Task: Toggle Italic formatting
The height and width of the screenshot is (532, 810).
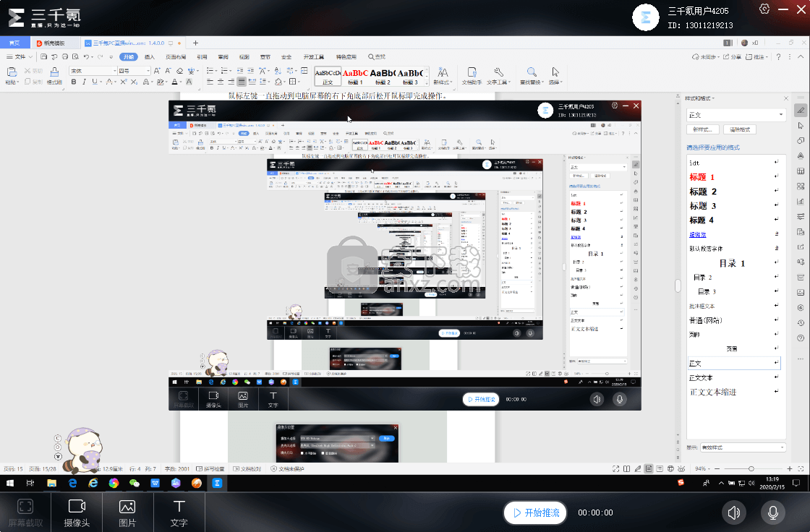Action: tap(84, 82)
